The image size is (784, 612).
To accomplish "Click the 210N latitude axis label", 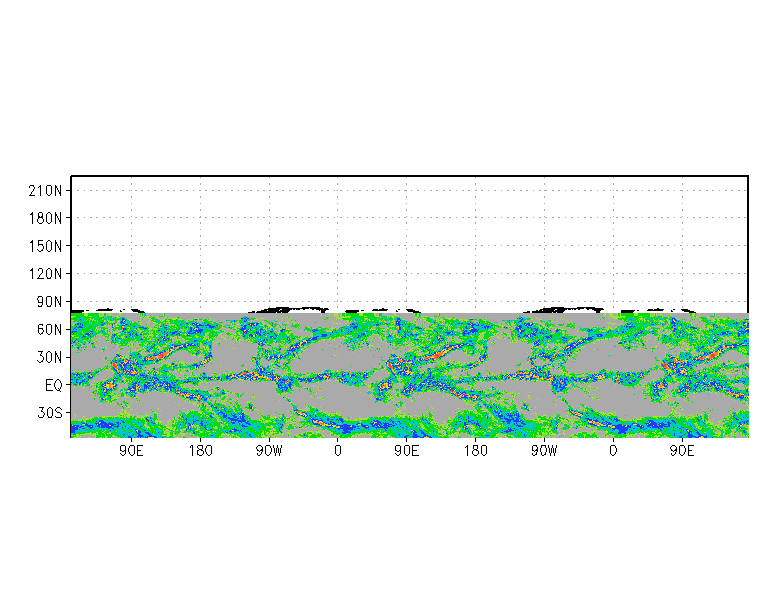I will point(45,190).
